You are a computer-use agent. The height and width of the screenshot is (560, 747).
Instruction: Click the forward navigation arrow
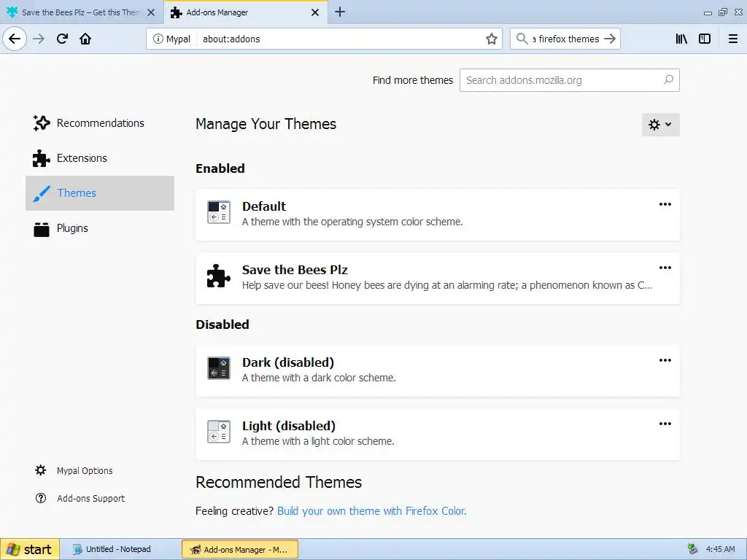point(39,39)
